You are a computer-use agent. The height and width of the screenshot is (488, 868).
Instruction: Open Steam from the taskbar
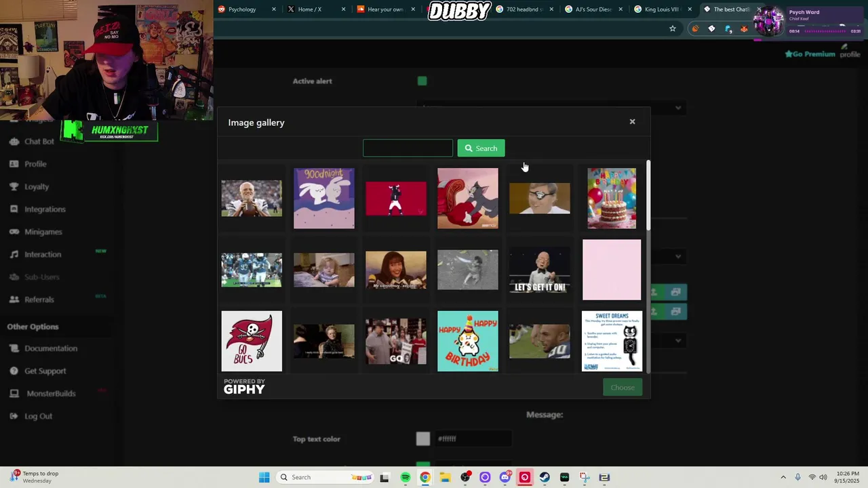545,477
